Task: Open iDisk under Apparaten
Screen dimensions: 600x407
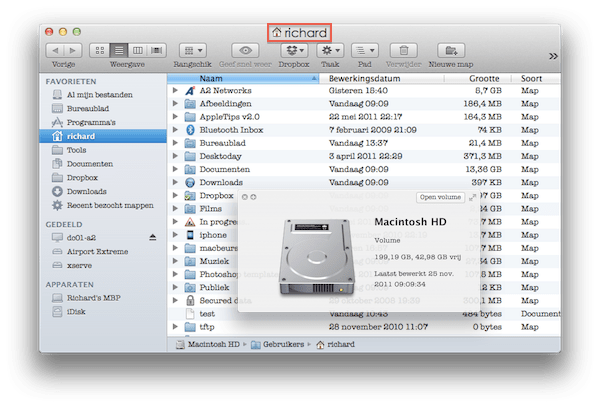Action: [103, 311]
